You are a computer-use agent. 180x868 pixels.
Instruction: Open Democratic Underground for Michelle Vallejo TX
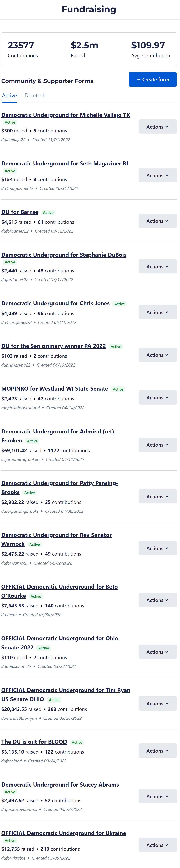tap(66, 115)
